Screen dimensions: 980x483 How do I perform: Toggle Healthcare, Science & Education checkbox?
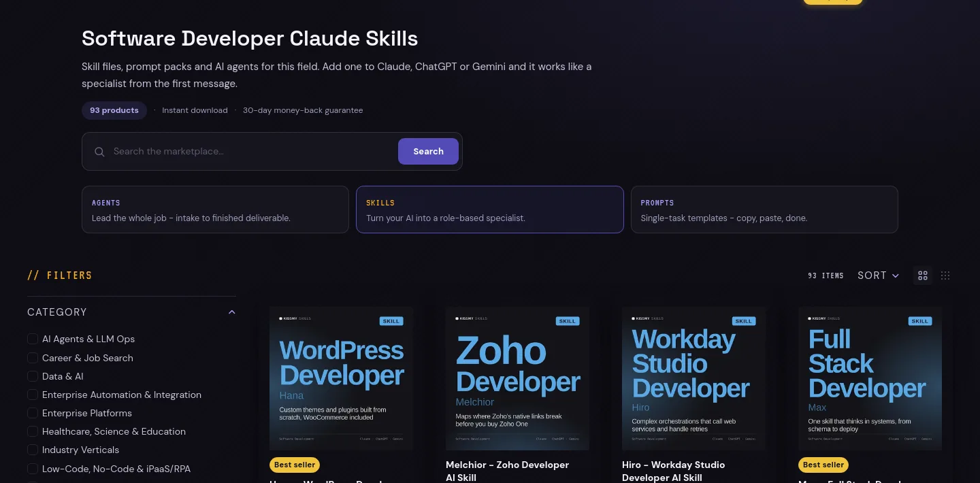tap(33, 431)
